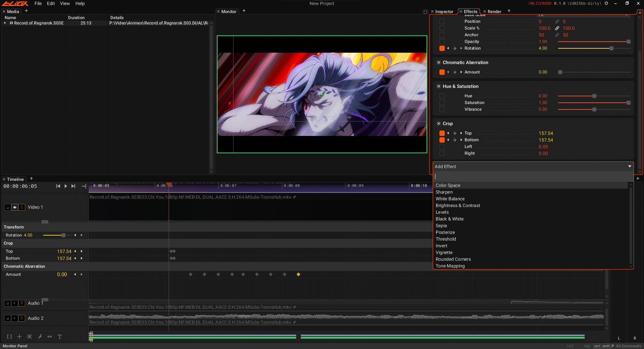Open the Help menu
This screenshot has width=644, height=349.
point(80,3)
